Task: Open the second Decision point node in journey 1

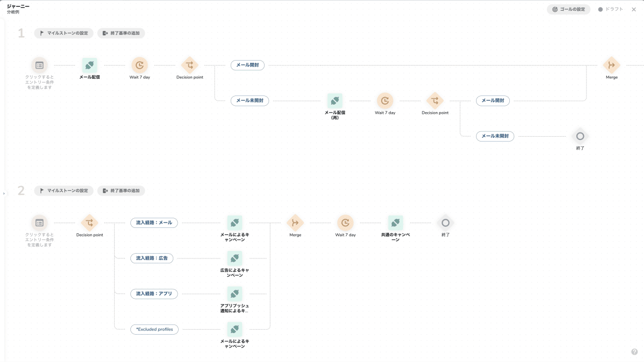Action: [x=435, y=100]
